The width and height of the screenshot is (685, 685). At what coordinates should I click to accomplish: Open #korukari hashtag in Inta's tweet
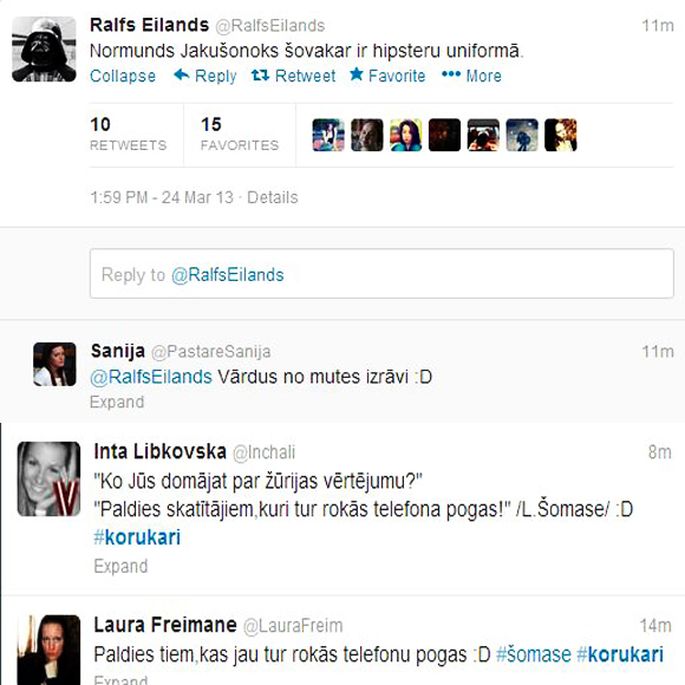click(x=137, y=537)
